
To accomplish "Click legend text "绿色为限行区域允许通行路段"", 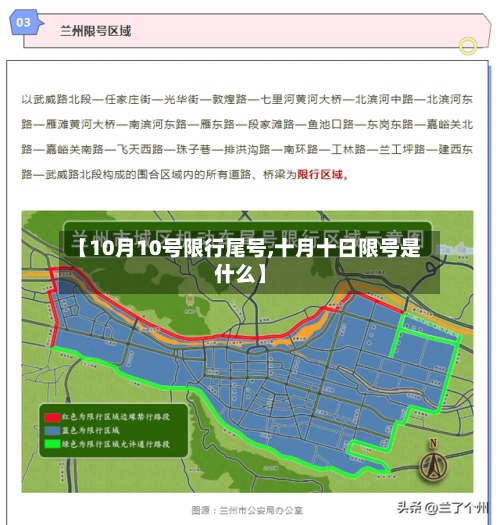I will click(x=116, y=444).
